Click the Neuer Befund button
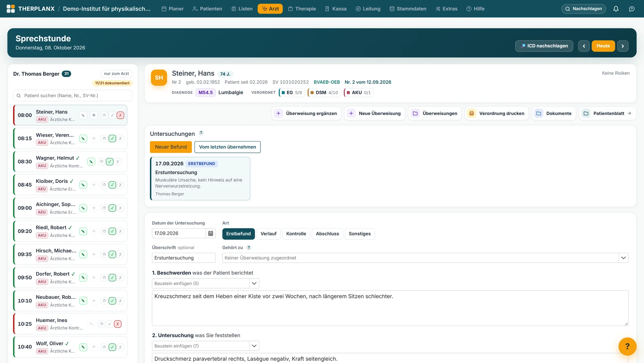 [171, 147]
